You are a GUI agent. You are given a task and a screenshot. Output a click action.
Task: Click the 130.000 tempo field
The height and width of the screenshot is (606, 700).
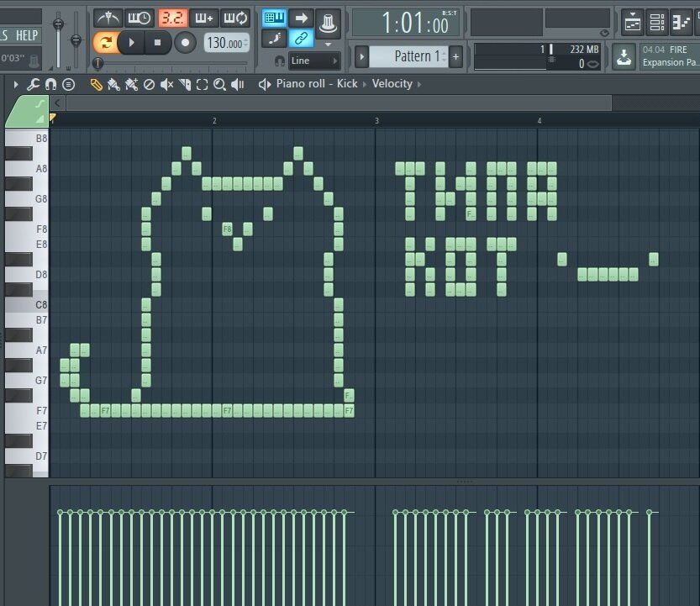(227, 43)
